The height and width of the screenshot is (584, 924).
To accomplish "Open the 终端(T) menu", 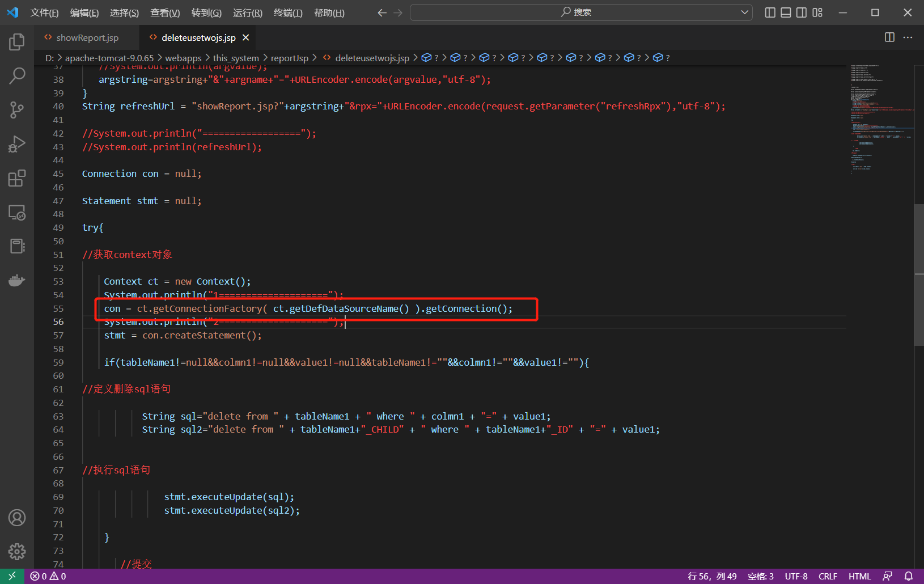I will coord(288,12).
